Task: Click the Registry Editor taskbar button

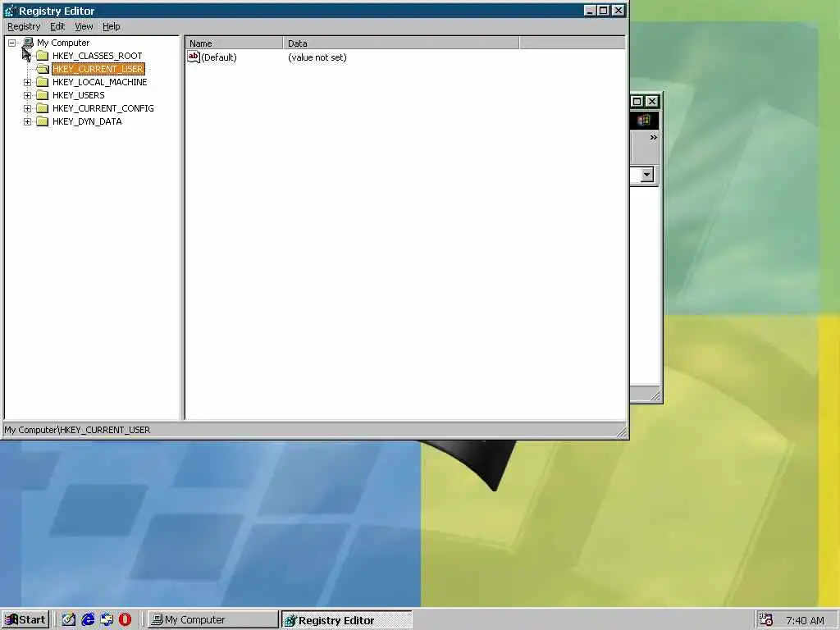Action: [x=347, y=620]
